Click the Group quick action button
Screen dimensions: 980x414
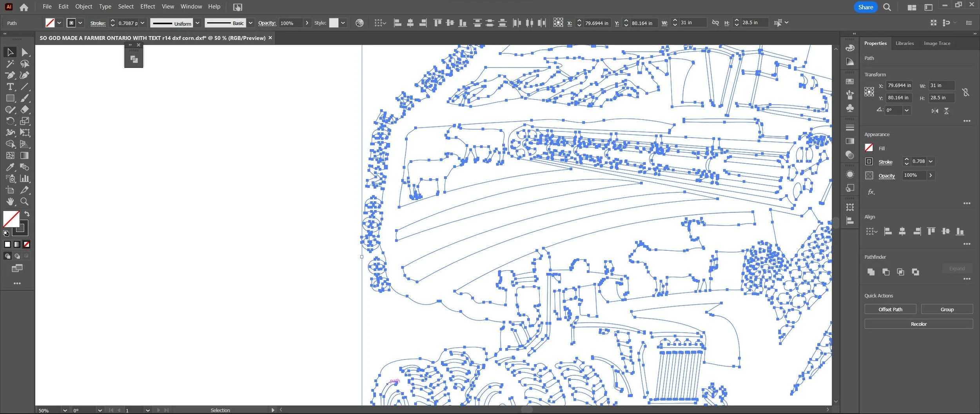(x=947, y=309)
